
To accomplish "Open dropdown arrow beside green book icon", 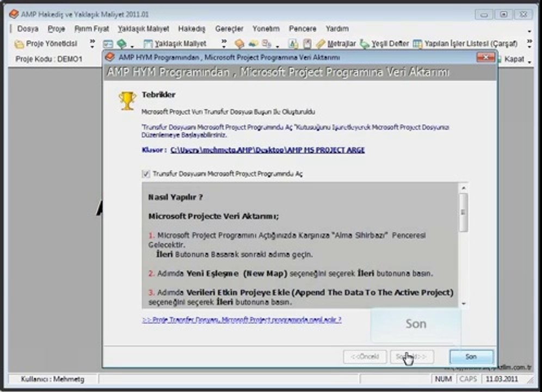I will (x=132, y=46).
